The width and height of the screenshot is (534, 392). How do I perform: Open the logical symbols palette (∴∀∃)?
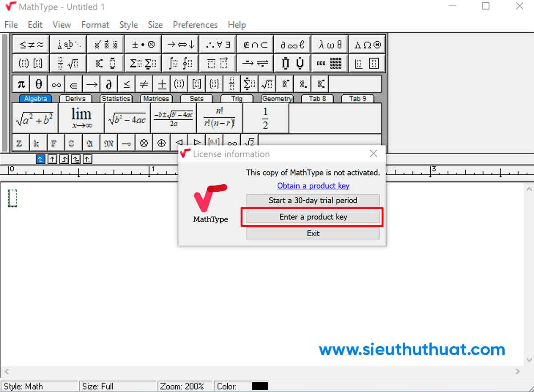click(x=218, y=44)
